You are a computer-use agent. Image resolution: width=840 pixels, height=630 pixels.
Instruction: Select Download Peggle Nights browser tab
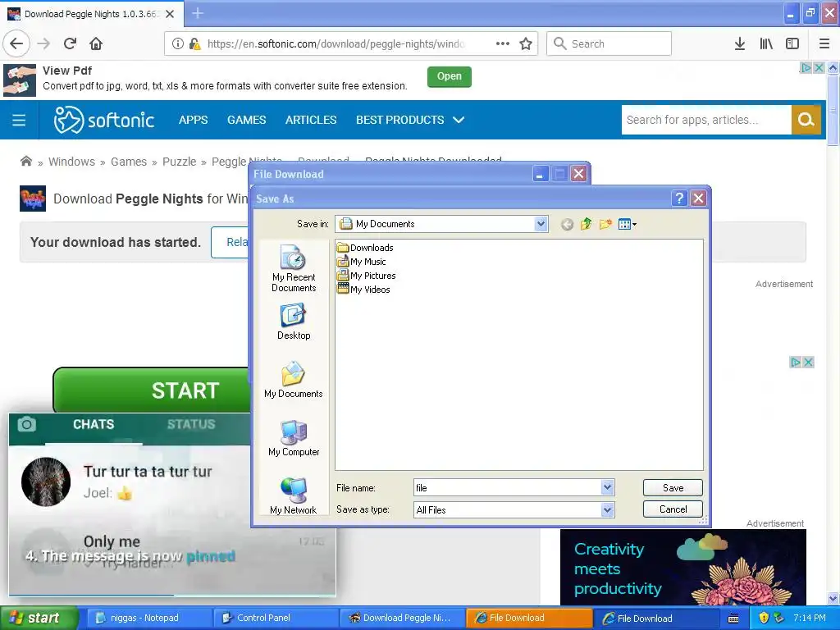(92, 14)
